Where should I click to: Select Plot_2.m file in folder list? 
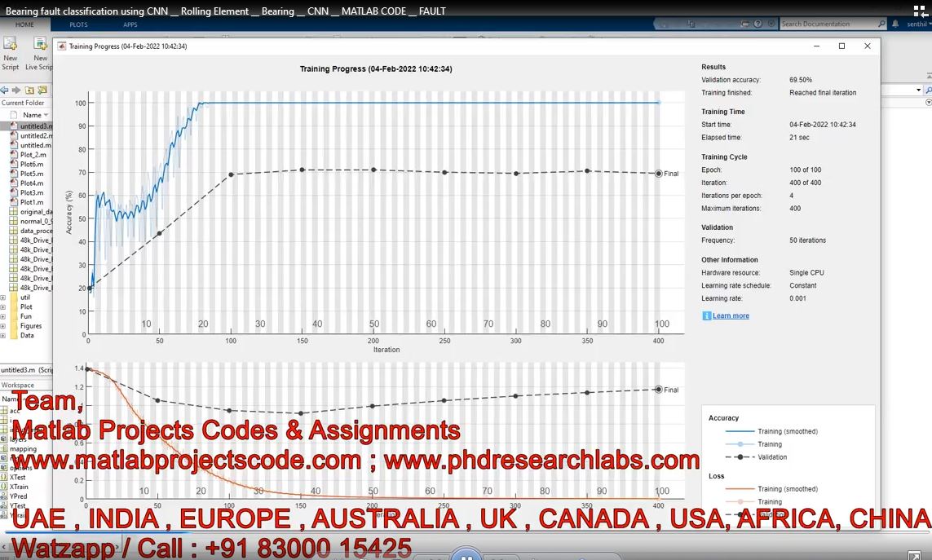pyautogui.click(x=33, y=155)
